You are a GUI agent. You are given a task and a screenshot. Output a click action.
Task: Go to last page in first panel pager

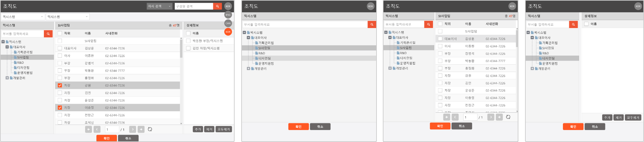[x=141, y=129]
